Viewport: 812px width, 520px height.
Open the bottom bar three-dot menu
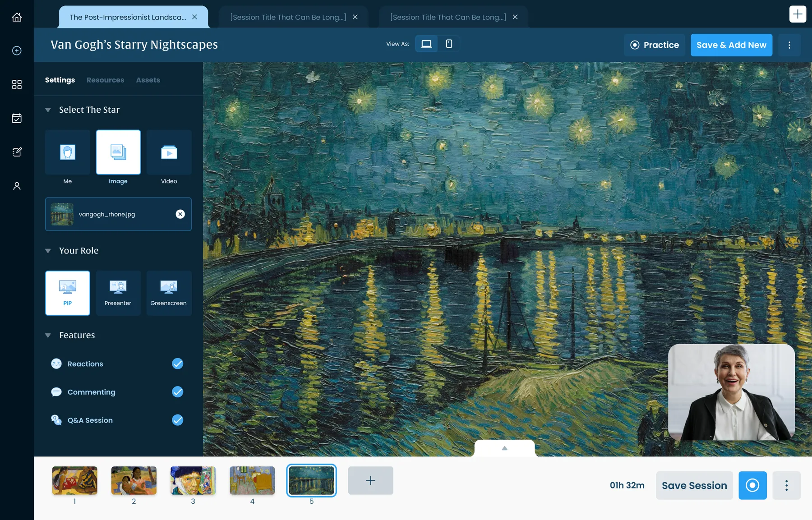(x=786, y=485)
